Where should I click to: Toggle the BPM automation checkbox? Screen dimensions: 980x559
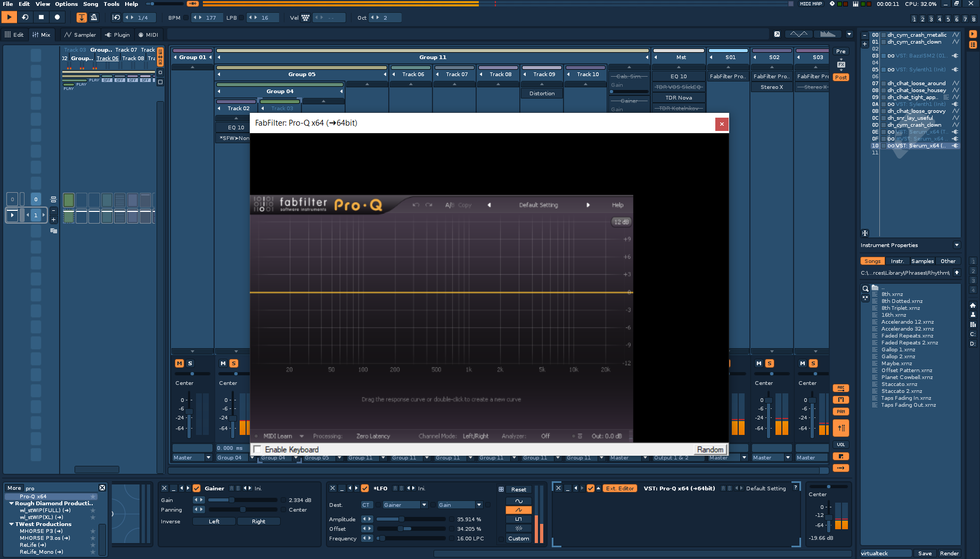(186, 18)
